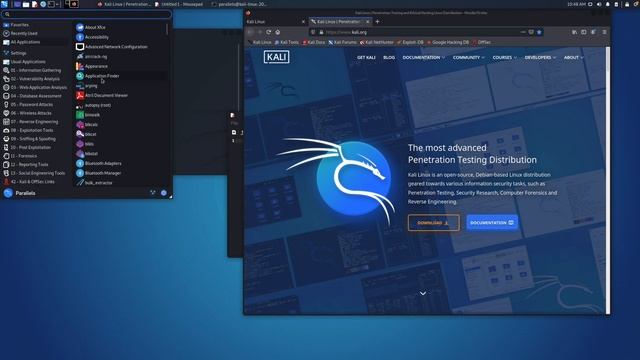Expand DOCUMENTATION dropdown on Kali site
The height and width of the screenshot is (360, 640).
coord(423,58)
